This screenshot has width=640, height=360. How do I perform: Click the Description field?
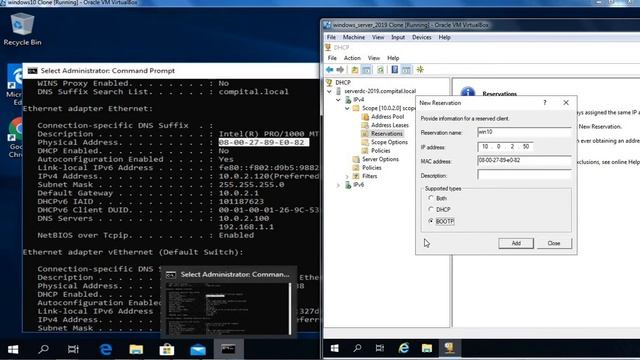point(524,175)
